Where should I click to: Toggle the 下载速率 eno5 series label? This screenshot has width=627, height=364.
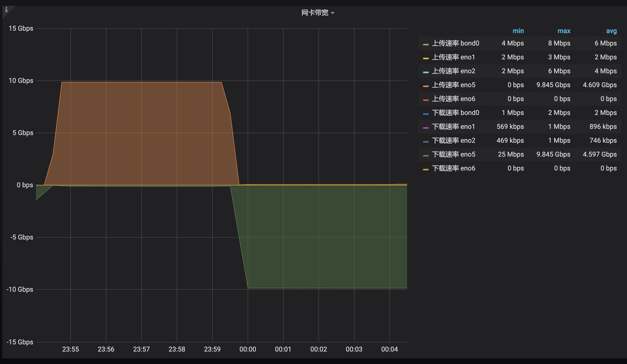click(x=454, y=154)
